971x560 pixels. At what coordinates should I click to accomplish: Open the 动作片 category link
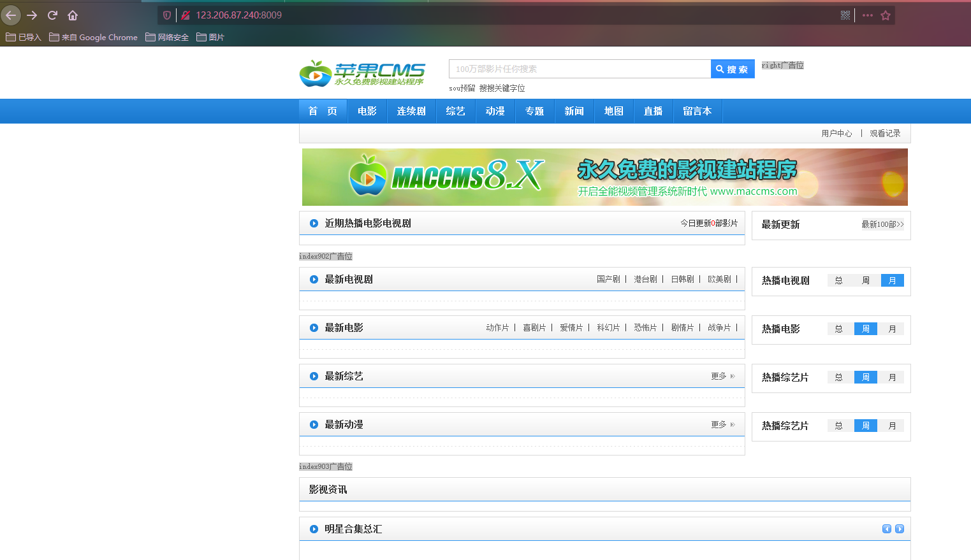(497, 327)
